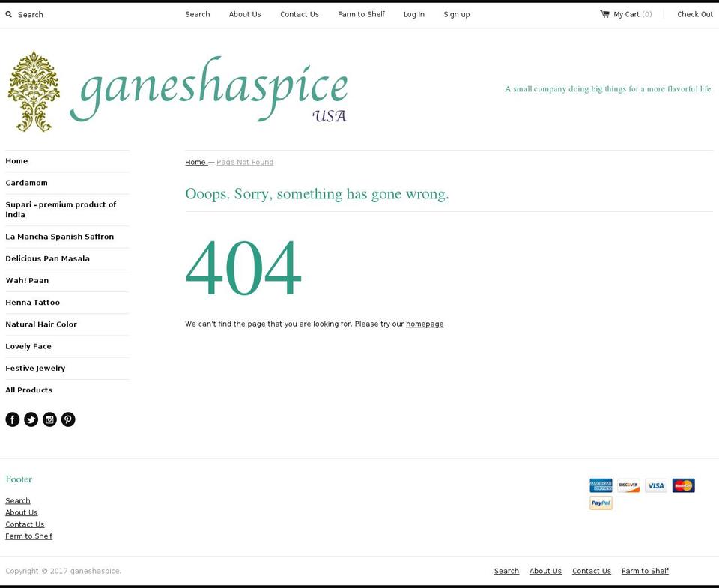Click the ganeshaspice USA logo
Viewport: 719px width, 588px height.
click(x=177, y=91)
